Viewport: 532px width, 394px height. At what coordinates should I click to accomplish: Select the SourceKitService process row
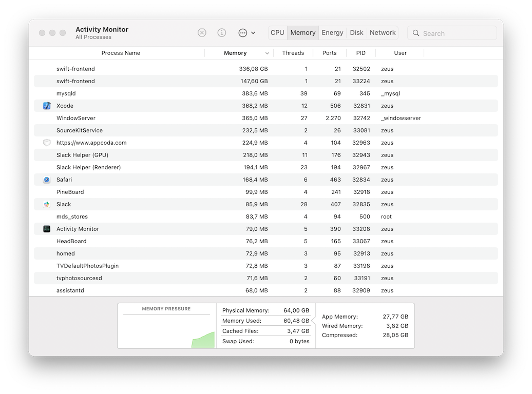(x=266, y=130)
